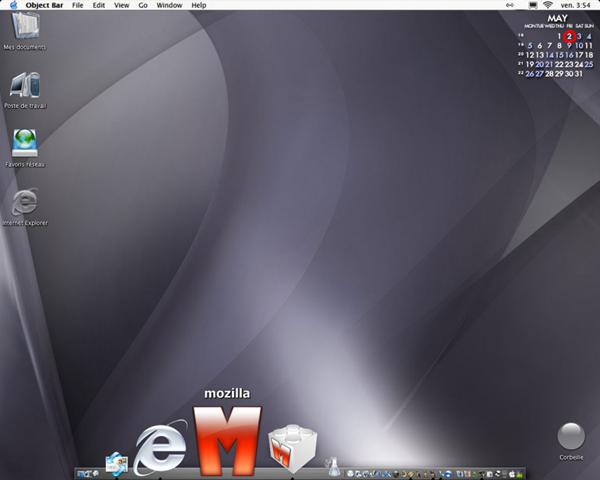Click the circled date 2 on the calendar

[569, 36]
